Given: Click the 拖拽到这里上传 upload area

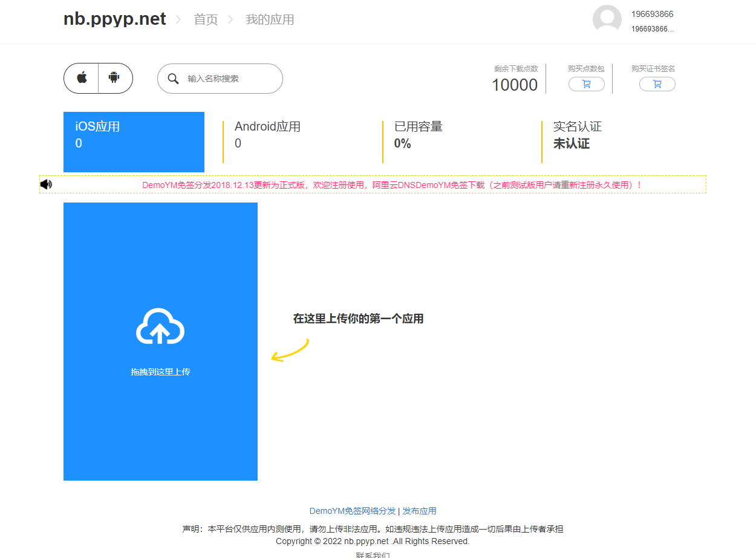Looking at the screenshot, I should point(160,372).
